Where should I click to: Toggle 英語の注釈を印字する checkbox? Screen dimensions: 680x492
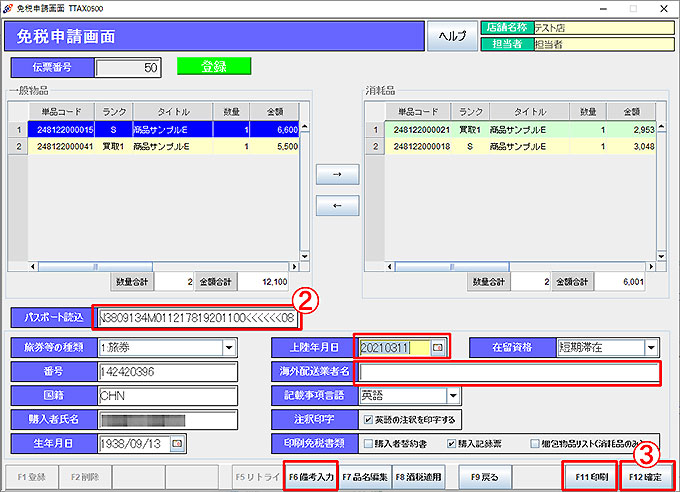click(x=368, y=419)
